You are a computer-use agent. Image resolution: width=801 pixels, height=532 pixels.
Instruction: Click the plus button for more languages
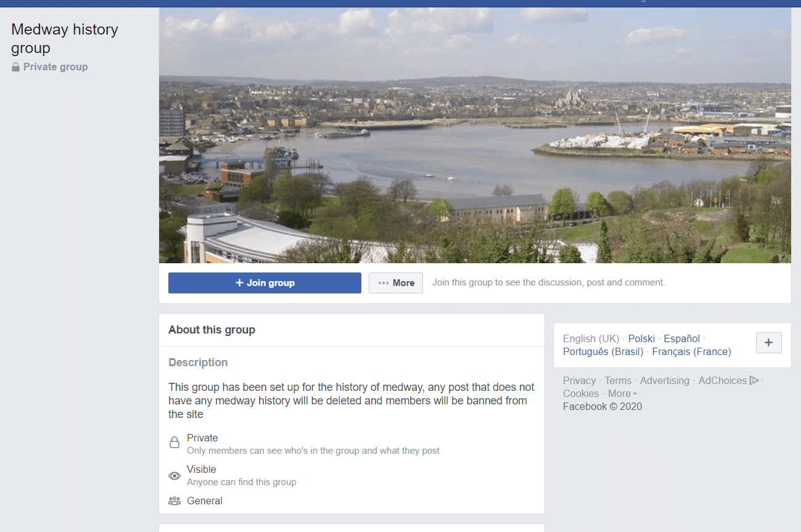pos(768,343)
